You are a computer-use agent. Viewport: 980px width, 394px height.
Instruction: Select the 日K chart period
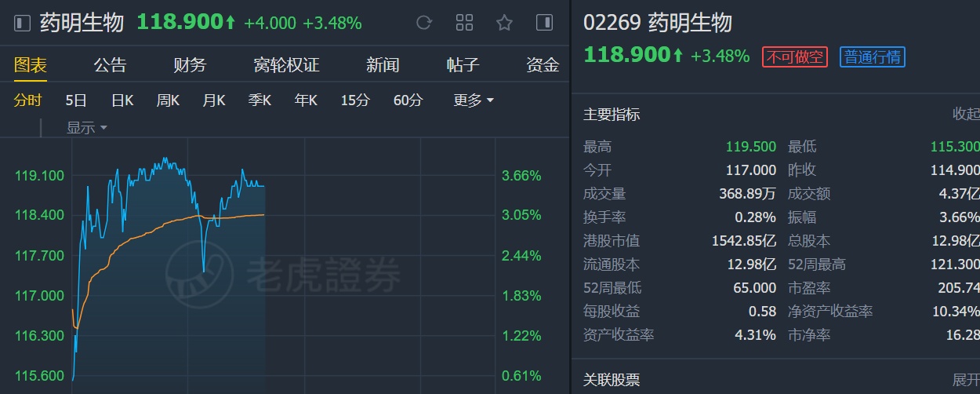coord(122,100)
